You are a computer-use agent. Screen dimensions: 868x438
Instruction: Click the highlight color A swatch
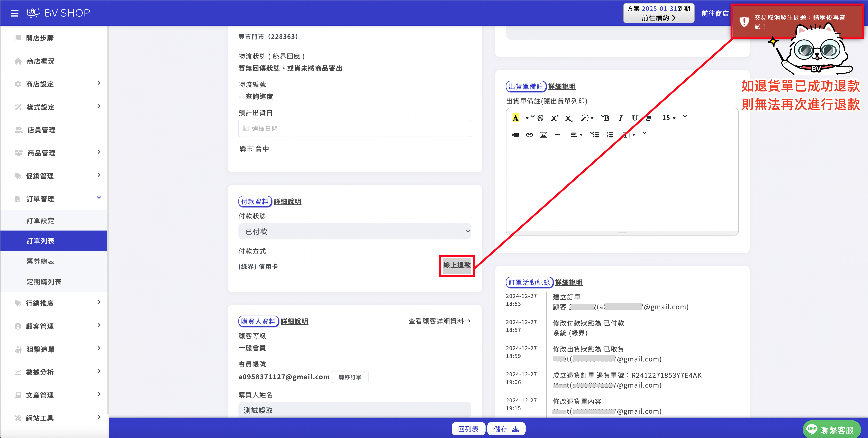(516, 118)
